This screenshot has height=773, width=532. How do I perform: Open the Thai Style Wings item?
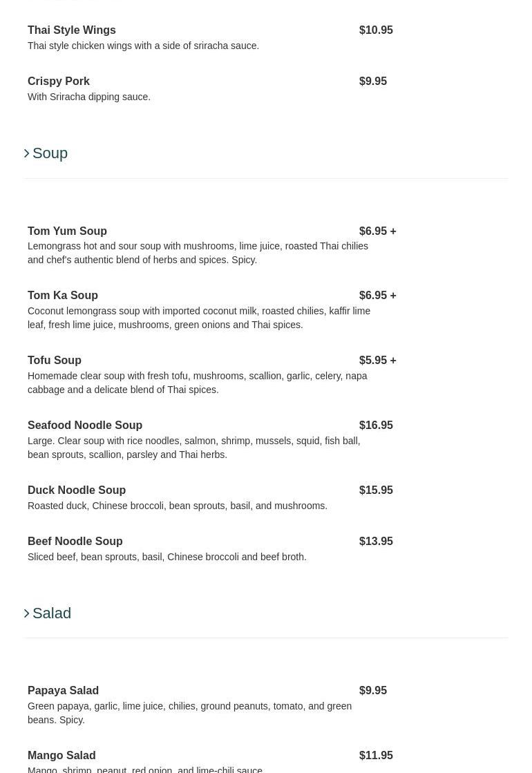pyautogui.click(x=72, y=30)
